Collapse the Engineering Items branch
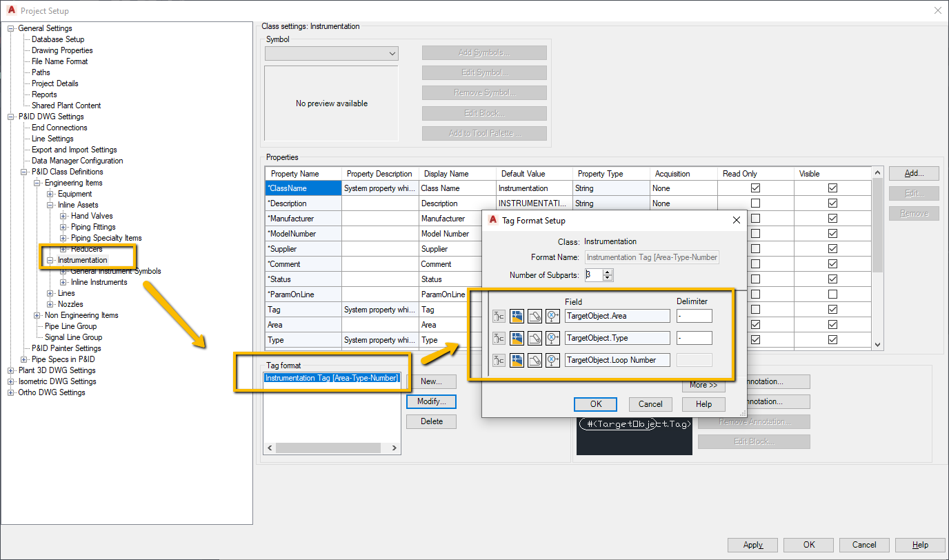Viewport: 949px width, 560px height. pyautogui.click(x=37, y=182)
